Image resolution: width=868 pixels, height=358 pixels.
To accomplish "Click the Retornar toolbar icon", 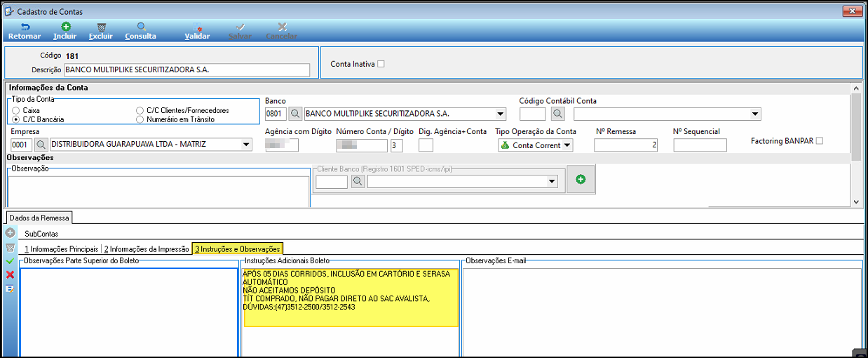I will pyautogui.click(x=25, y=27).
